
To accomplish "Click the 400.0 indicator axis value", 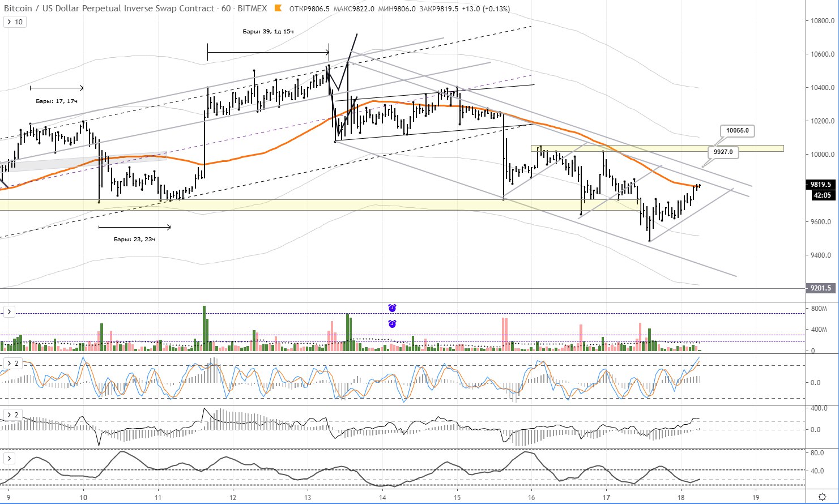I will coord(819,408).
